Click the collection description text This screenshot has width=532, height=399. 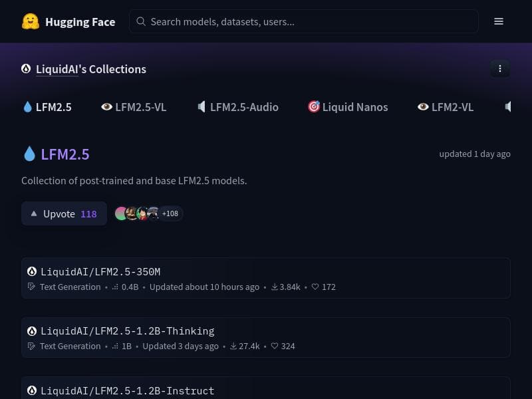[x=134, y=181]
